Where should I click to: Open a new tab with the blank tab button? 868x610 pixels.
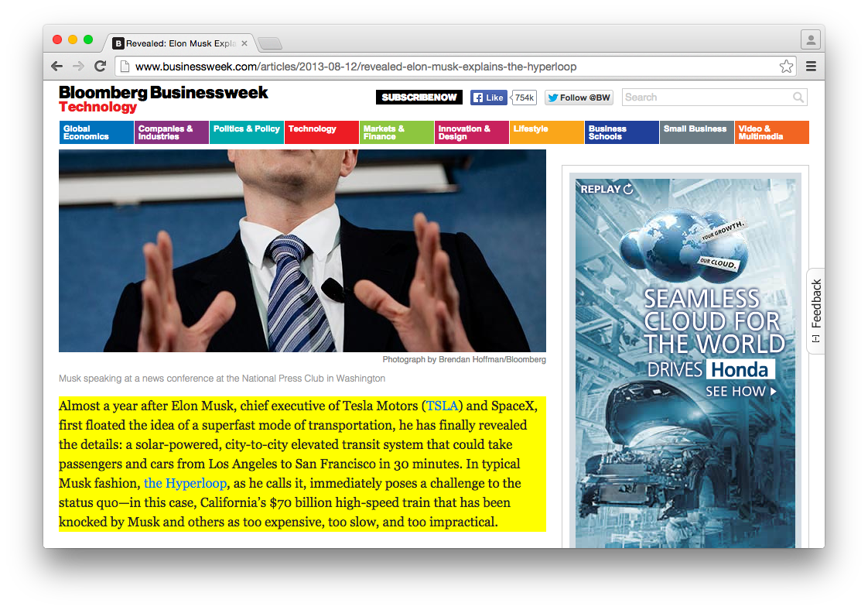[270, 43]
